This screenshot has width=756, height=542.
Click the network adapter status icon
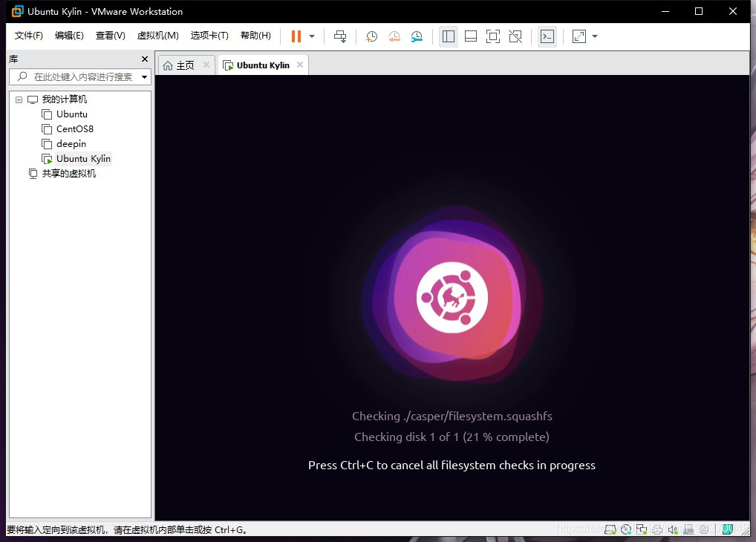coord(641,529)
